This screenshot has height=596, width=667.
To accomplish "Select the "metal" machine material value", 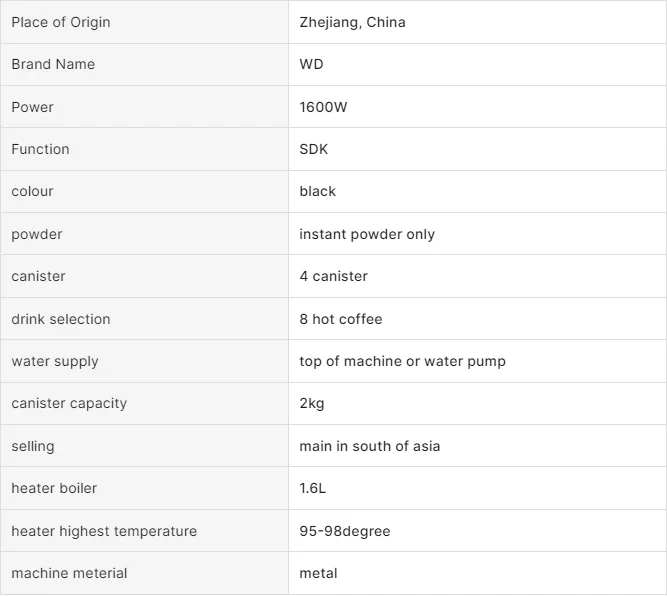I will coord(318,573).
